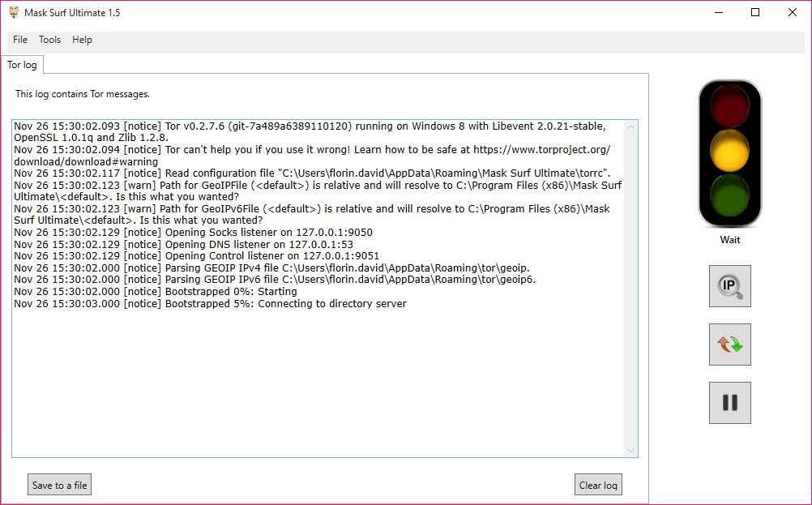Click the traffic light status indicator
The image size is (812, 505).
click(729, 153)
